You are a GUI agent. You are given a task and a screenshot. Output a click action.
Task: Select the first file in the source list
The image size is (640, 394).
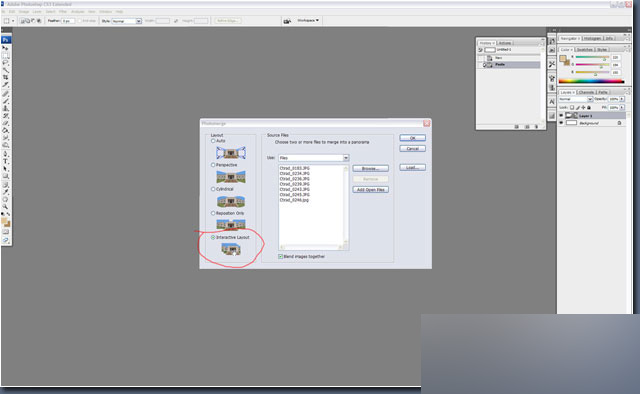pos(294,168)
